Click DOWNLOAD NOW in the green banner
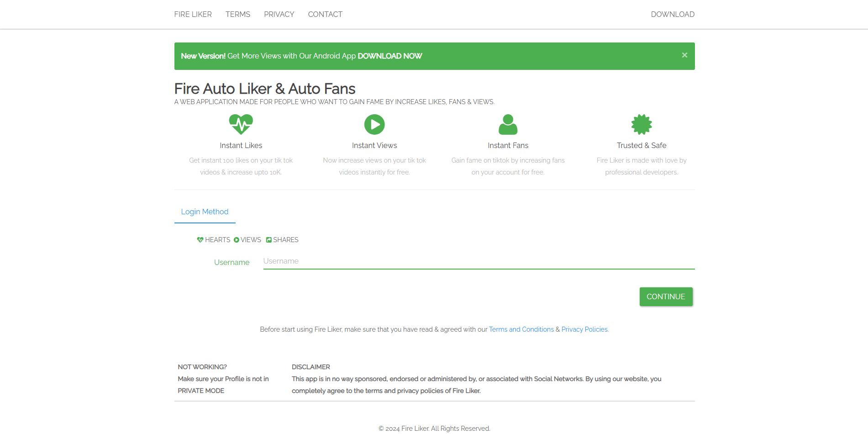The width and height of the screenshot is (868, 434). (389, 56)
